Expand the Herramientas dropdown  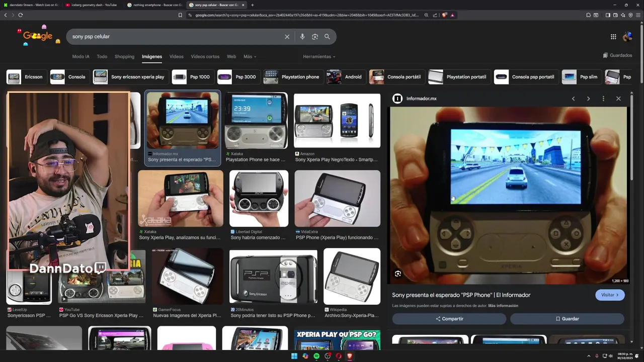[x=319, y=57]
